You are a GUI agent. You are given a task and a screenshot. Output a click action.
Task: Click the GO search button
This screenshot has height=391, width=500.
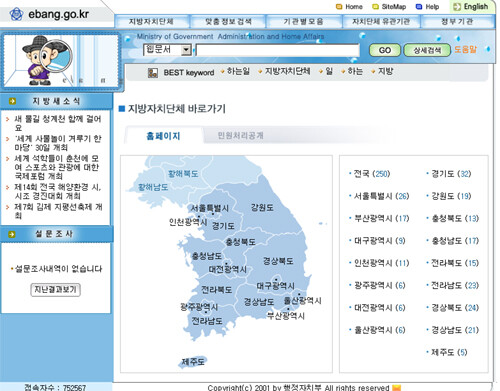(x=385, y=50)
